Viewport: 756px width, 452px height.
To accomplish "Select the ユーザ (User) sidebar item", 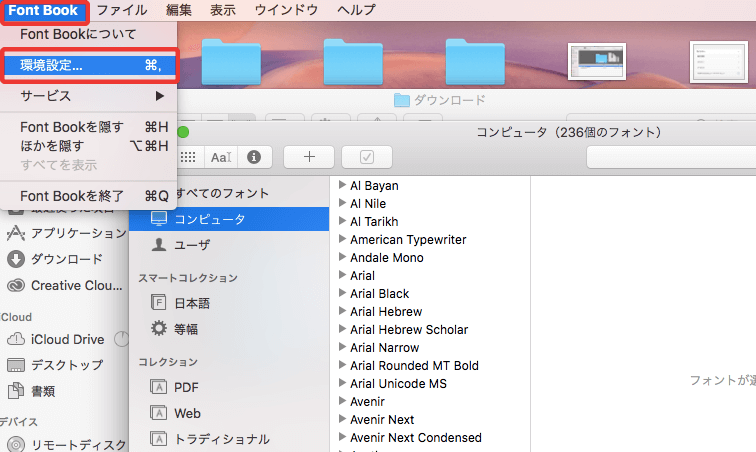I will 190,244.
